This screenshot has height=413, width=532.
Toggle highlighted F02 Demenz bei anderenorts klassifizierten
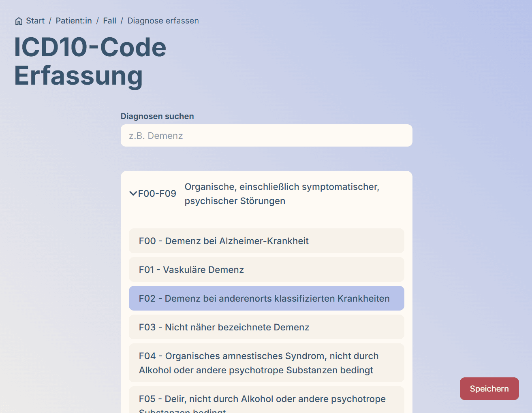click(x=267, y=298)
